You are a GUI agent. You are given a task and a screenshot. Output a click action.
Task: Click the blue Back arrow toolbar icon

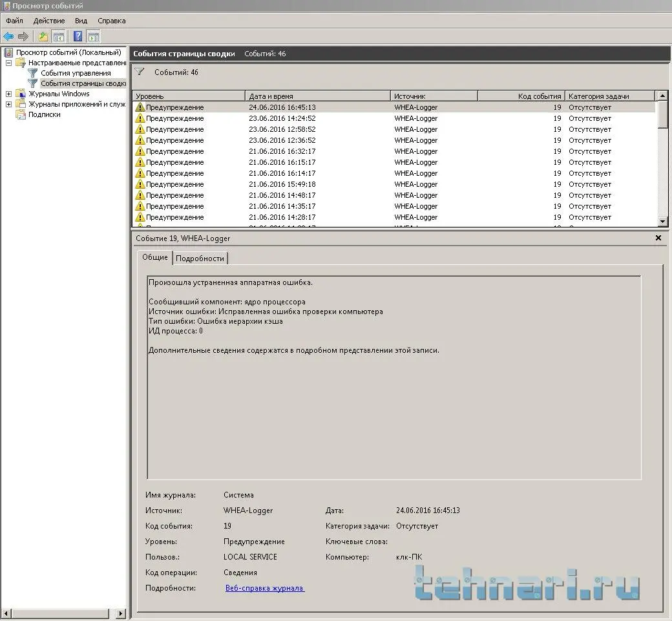pos(8,36)
